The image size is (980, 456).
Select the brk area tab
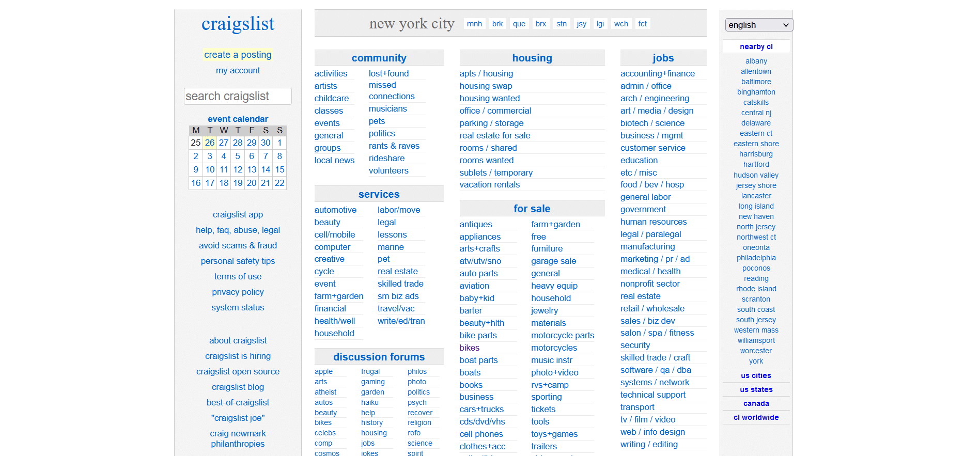497,24
